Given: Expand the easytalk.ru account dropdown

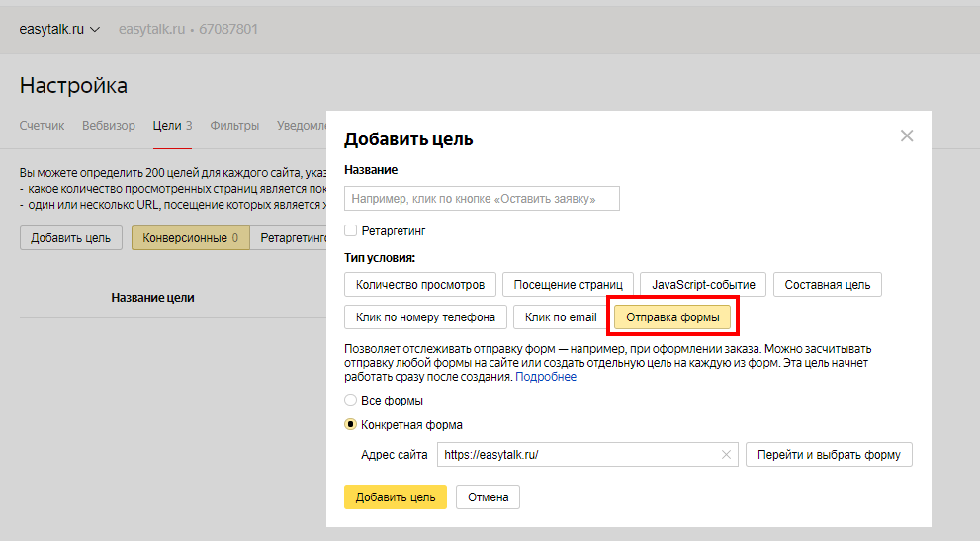Looking at the screenshot, I should click(x=59, y=29).
